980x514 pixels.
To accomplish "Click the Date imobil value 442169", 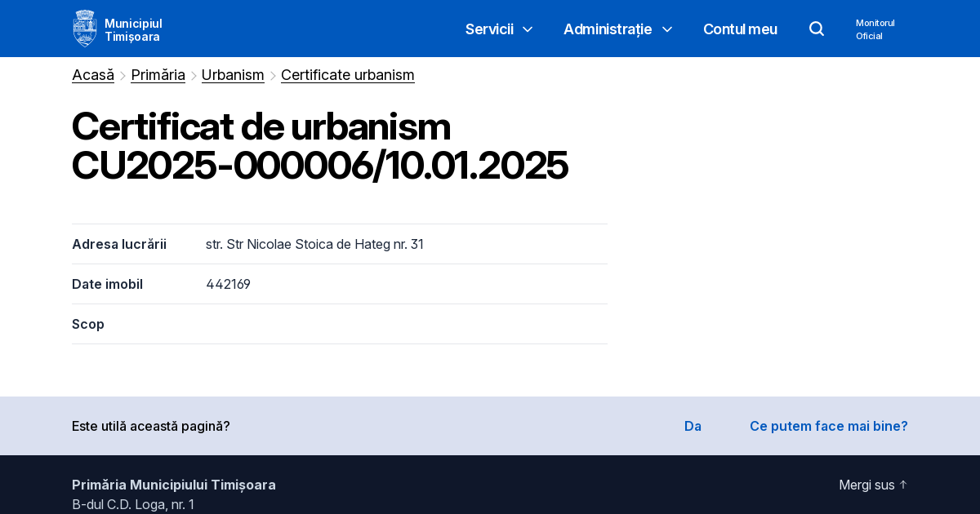I will [228, 284].
